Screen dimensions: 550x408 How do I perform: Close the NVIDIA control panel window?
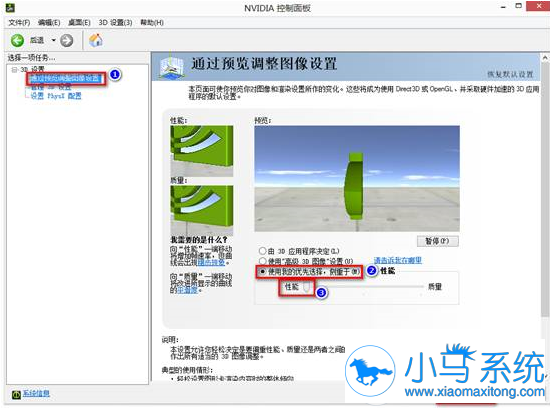point(539,6)
